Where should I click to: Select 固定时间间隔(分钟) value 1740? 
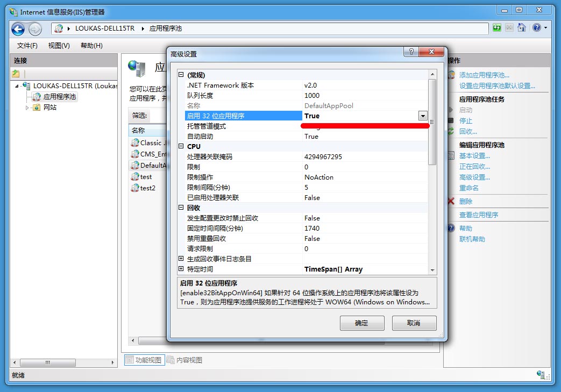[365, 228]
